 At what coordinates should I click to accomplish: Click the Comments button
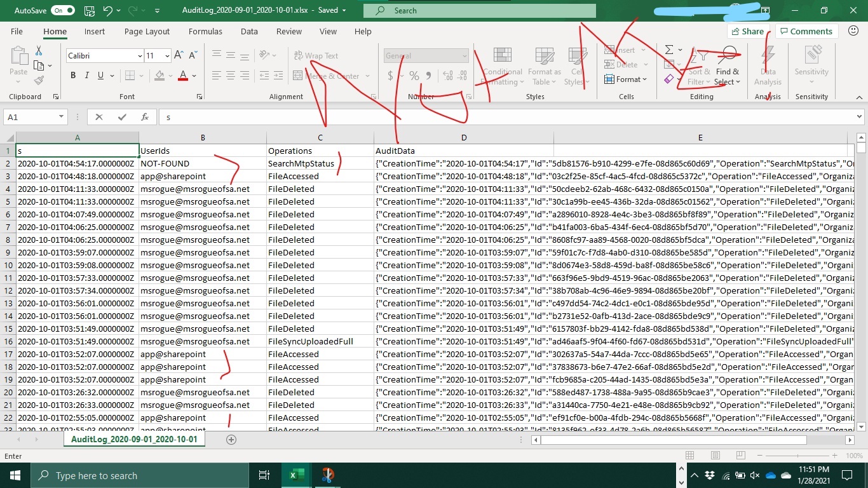806,31
